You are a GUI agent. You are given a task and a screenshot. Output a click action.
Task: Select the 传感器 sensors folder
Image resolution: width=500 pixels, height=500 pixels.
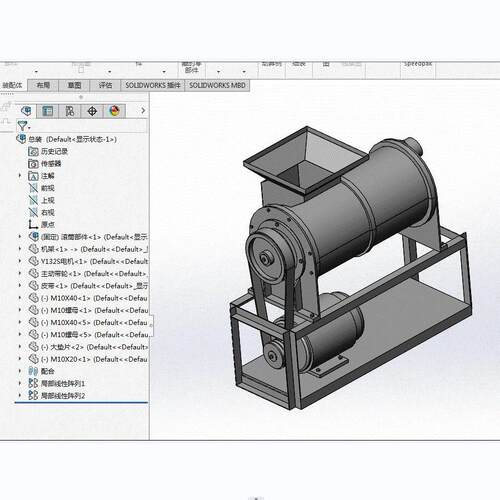click(x=45, y=164)
